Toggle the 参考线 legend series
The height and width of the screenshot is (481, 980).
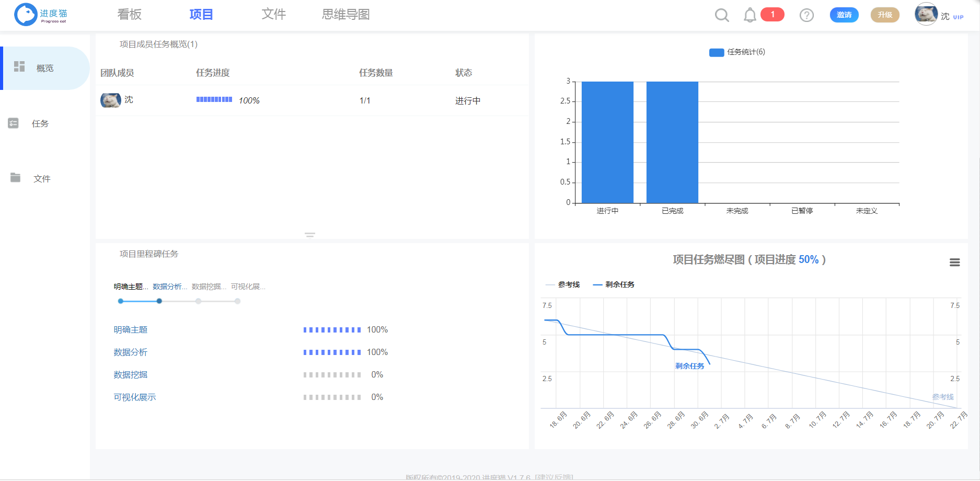562,284
